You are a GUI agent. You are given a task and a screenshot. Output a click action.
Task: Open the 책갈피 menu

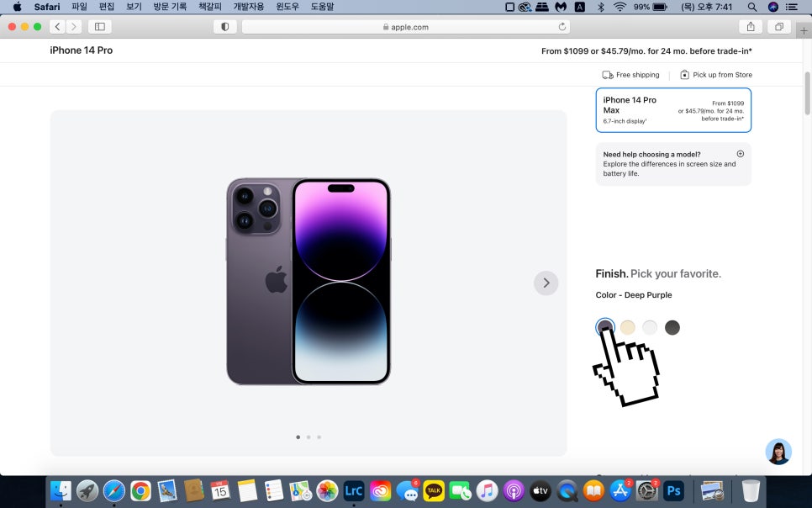coord(210,7)
